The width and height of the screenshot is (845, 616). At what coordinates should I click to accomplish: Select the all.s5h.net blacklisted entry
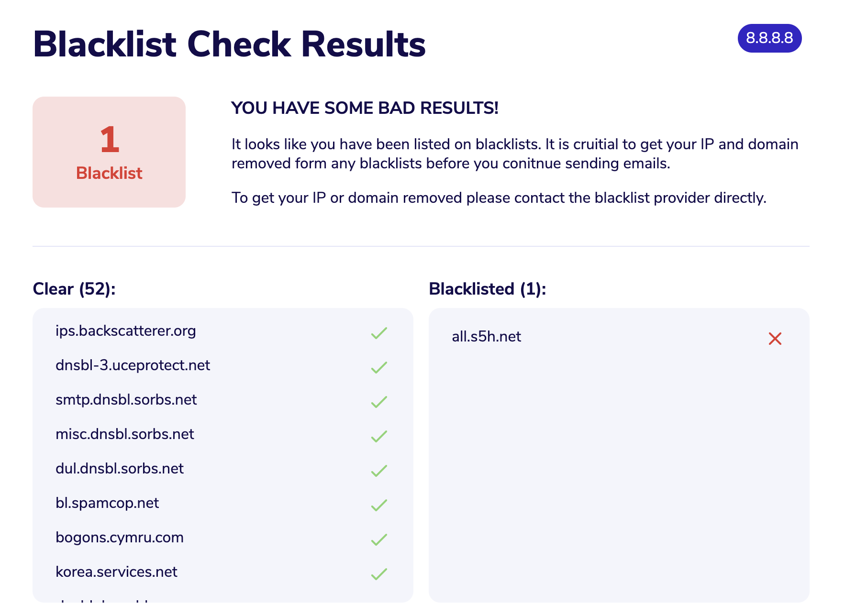[487, 337]
